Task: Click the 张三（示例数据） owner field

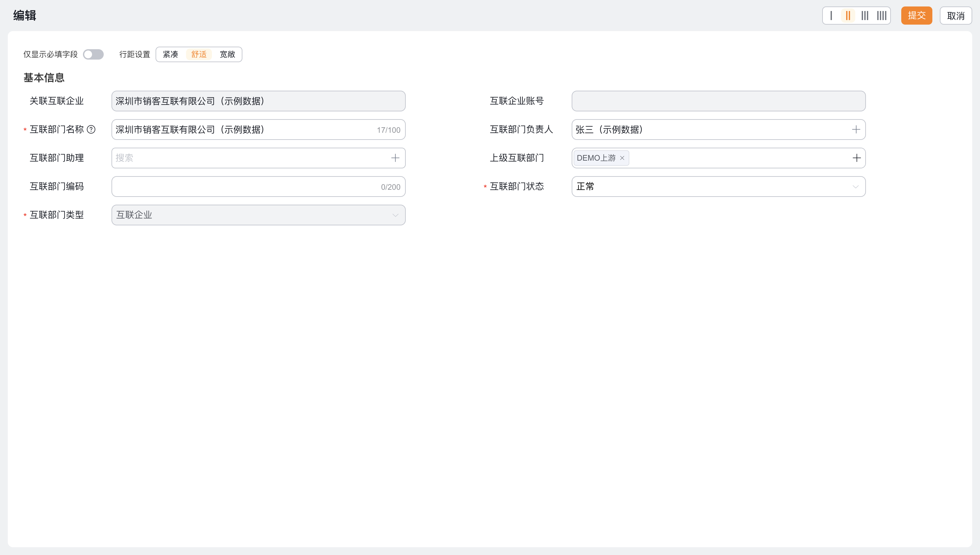Action: (x=719, y=130)
